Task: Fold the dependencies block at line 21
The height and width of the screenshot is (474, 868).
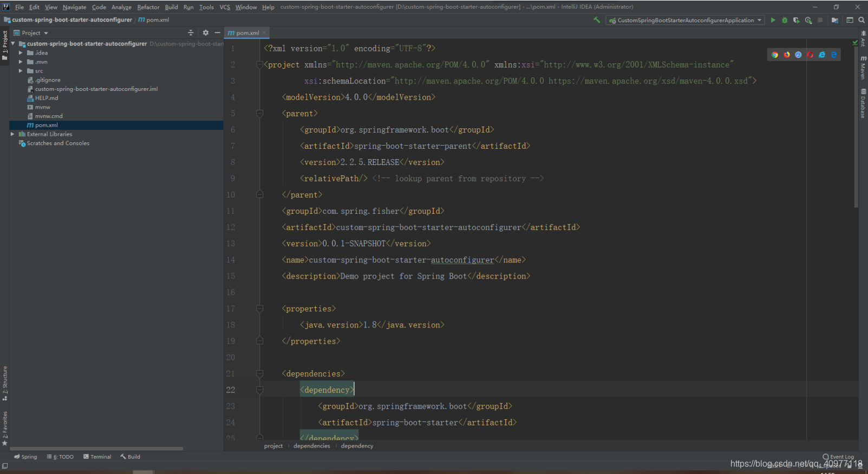Action: [x=259, y=373]
